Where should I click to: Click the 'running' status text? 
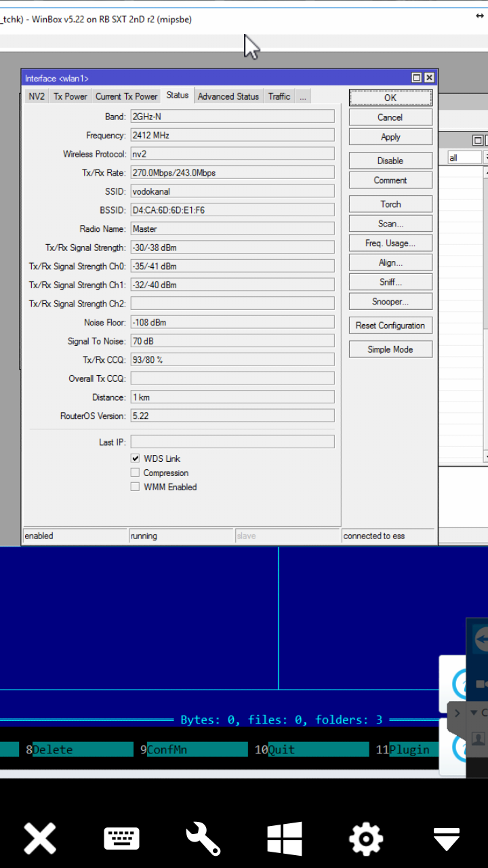144,536
